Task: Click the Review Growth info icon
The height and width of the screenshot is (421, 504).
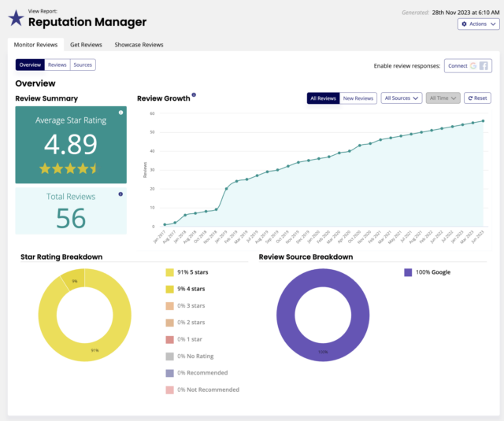Action: click(194, 95)
